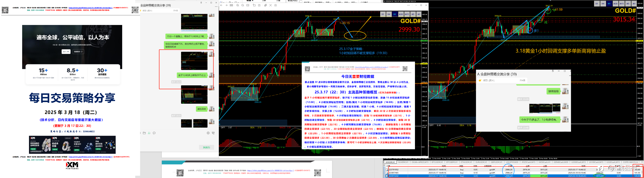The width and height of the screenshot is (644, 178).
Task: Show the image at 1:1 actual size
Action: click(248, 5)
